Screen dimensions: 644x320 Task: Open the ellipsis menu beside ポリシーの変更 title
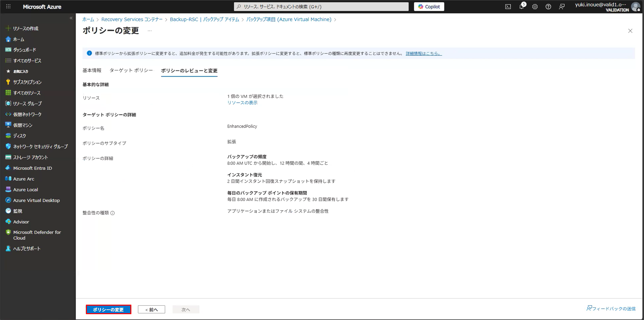(149, 31)
